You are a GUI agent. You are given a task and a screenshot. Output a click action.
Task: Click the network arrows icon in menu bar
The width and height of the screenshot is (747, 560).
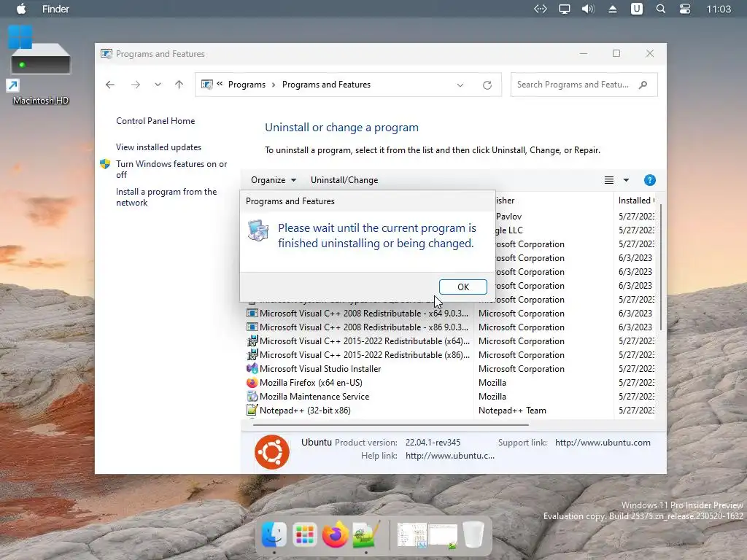541,9
